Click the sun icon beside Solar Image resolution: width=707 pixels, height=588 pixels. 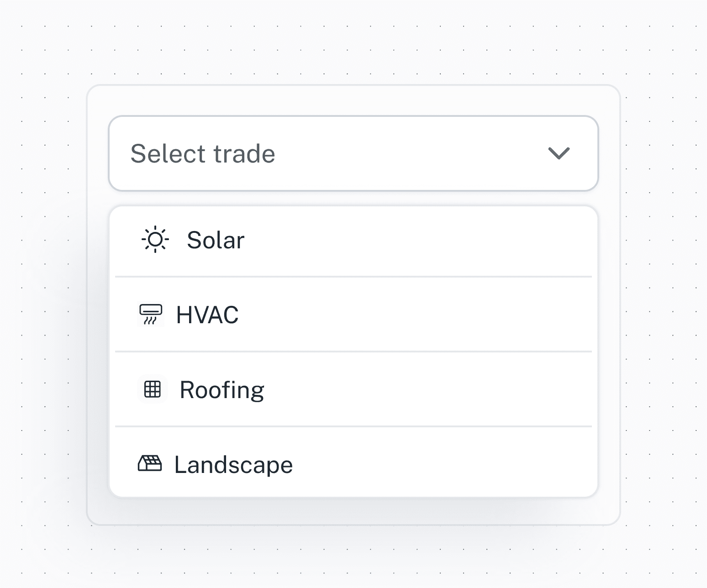155,239
